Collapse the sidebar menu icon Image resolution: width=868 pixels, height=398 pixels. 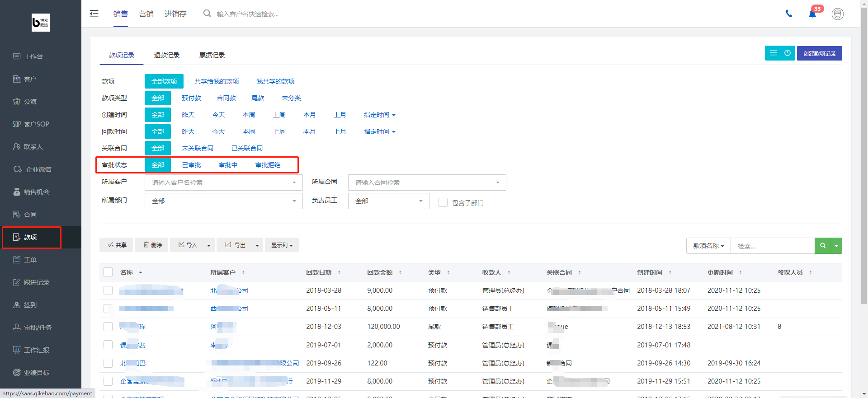click(94, 14)
